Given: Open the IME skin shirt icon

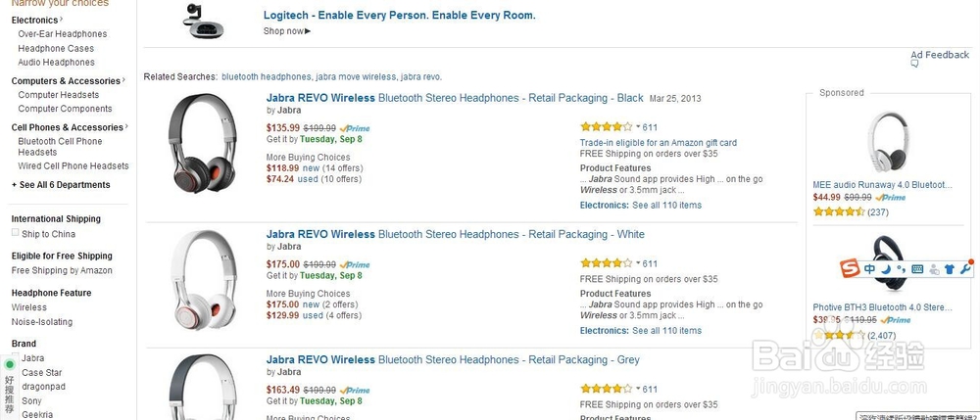Looking at the screenshot, I should [x=951, y=269].
